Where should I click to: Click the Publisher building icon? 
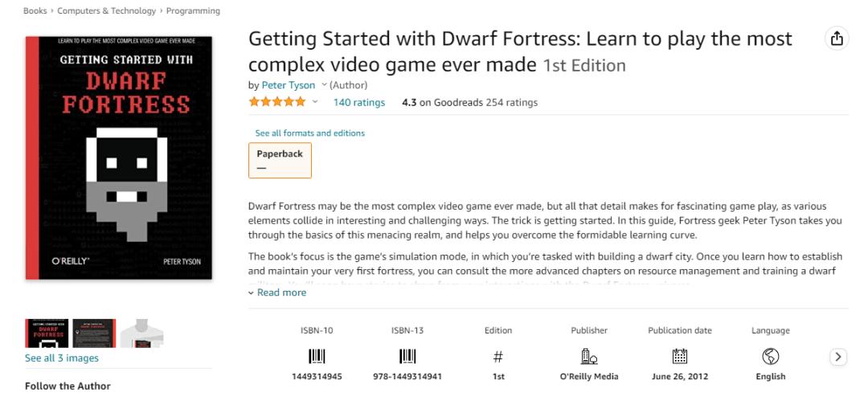pyautogui.click(x=589, y=356)
